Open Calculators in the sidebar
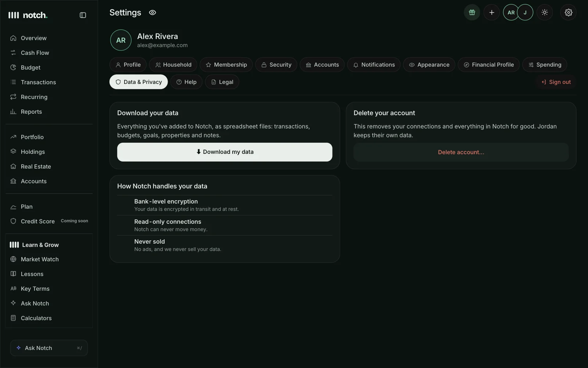 49,318
